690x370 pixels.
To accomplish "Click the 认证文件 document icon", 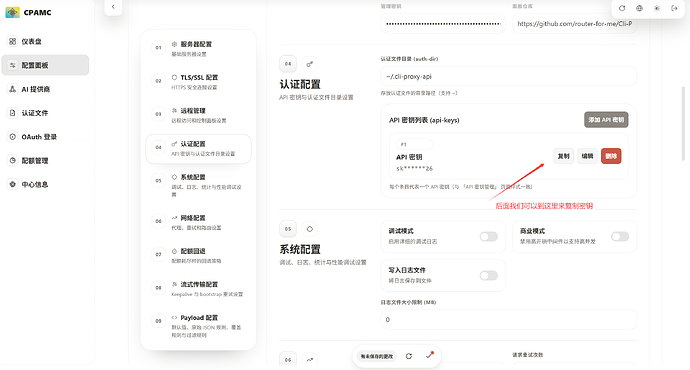I will 12,113.
